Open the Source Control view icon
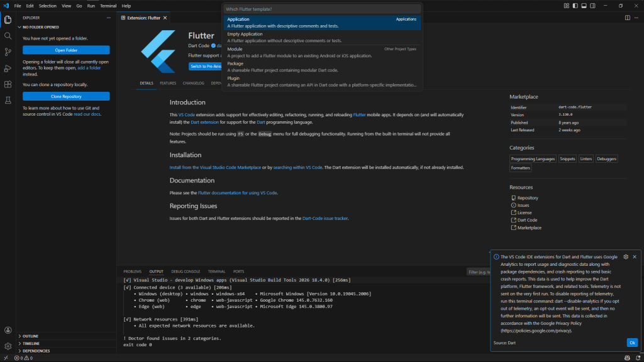 (x=8, y=52)
